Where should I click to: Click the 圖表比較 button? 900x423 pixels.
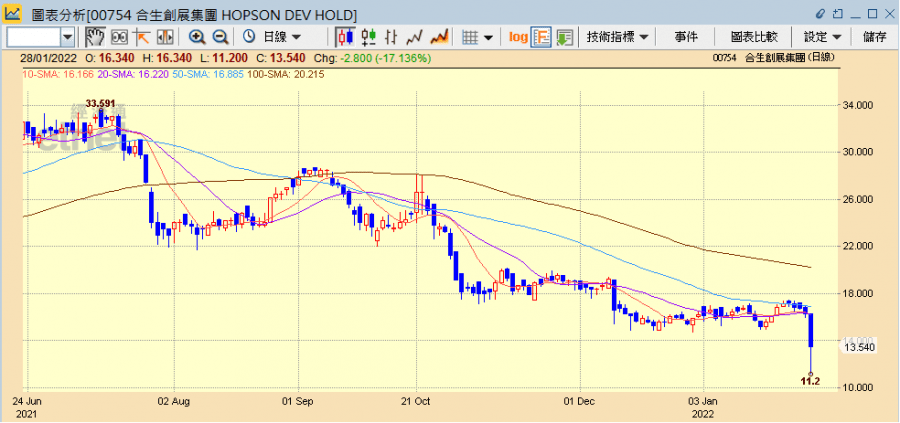(754, 37)
